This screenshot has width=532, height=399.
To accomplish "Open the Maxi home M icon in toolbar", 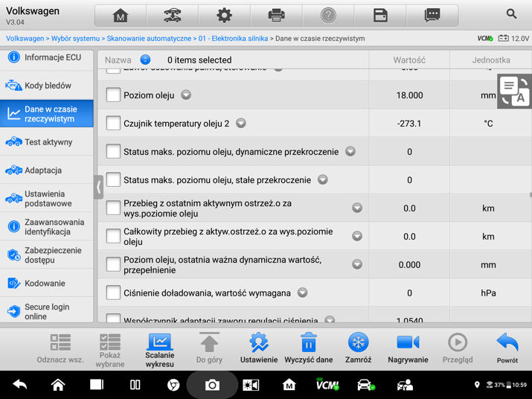I will [121, 16].
